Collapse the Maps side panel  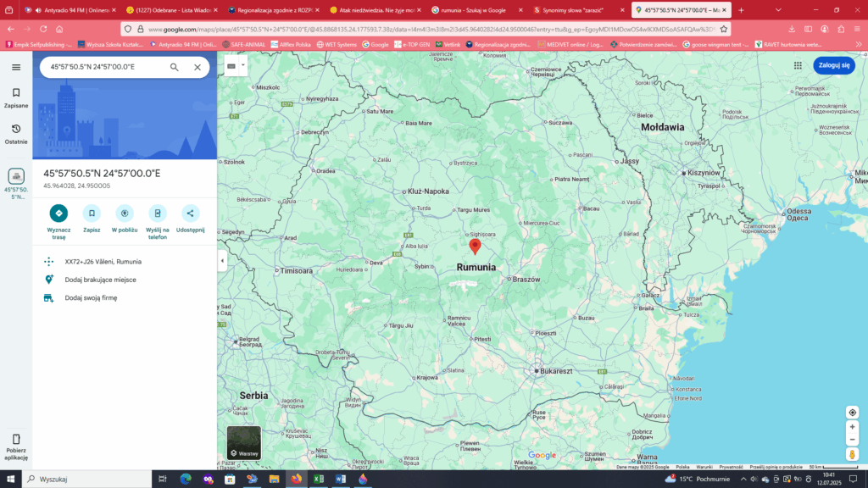pos(222,261)
